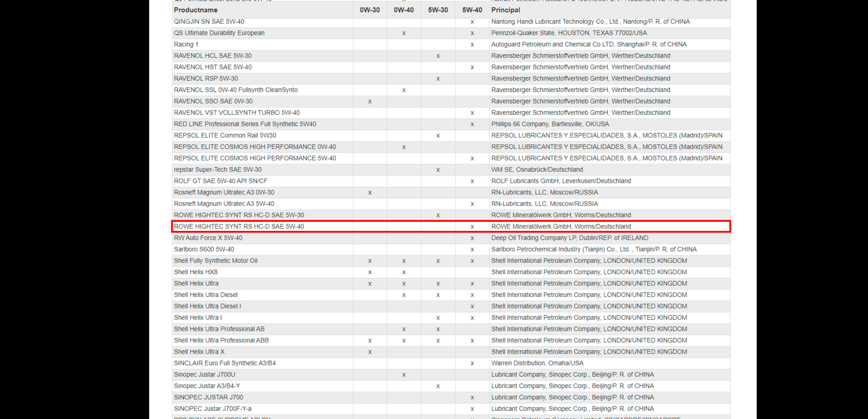Screen dimensions: 868x419
Task: Click the Racing 1 product name
Action: pyautogui.click(x=186, y=44)
